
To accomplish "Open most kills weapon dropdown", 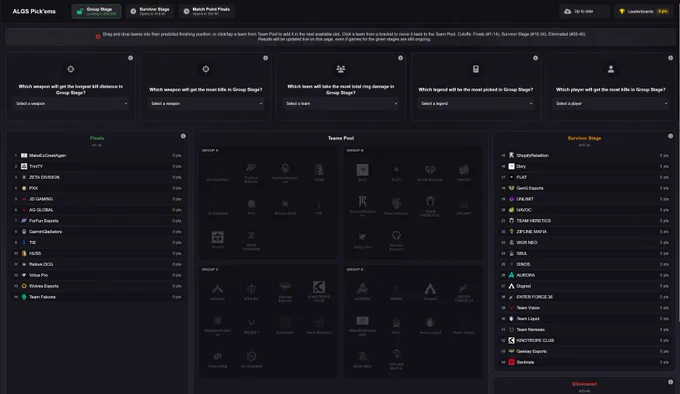I will [206, 104].
